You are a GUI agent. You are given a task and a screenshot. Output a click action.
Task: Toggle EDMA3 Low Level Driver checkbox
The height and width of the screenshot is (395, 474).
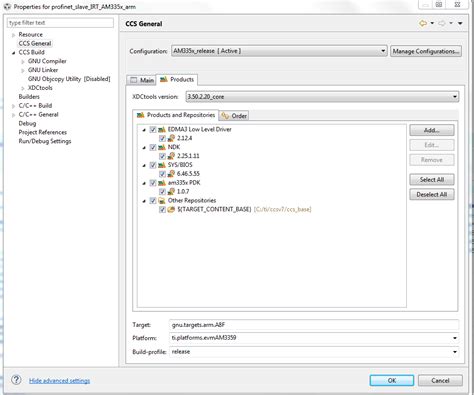(x=153, y=129)
